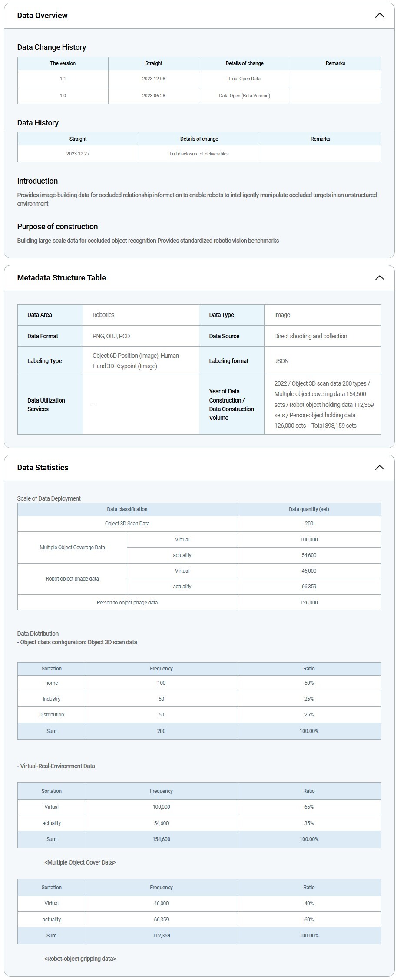Click Direct shooting and collection value
Image resolution: width=397 pixels, height=980 pixels.
310,336
